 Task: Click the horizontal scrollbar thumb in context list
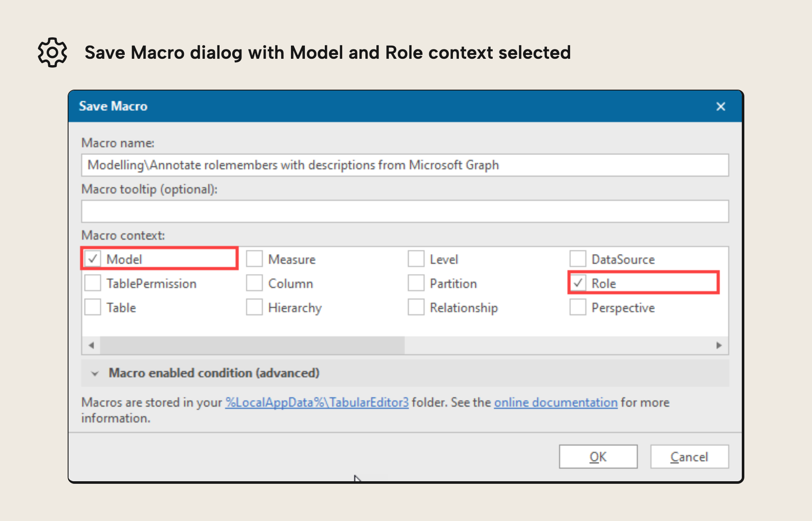(x=252, y=345)
